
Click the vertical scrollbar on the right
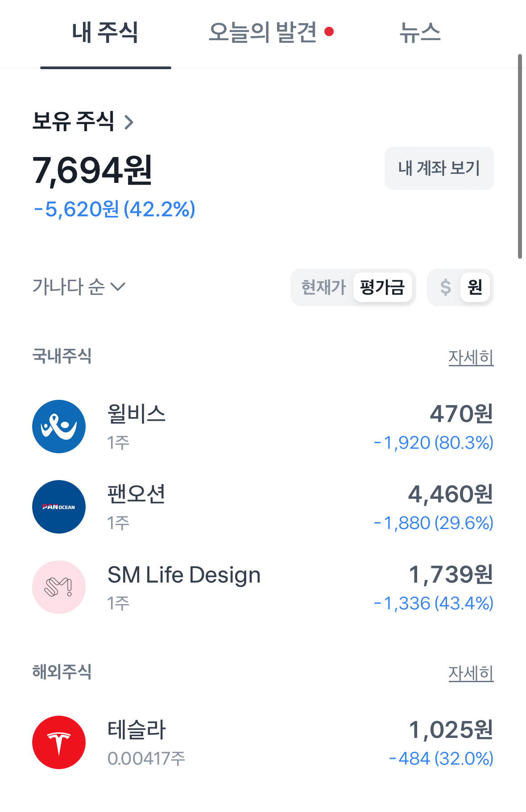520,156
